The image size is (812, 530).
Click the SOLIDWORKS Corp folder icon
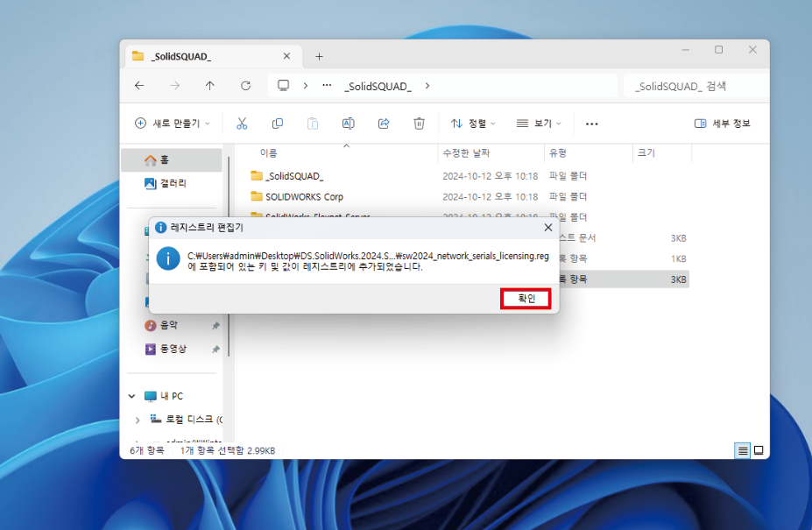tap(257, 196)
